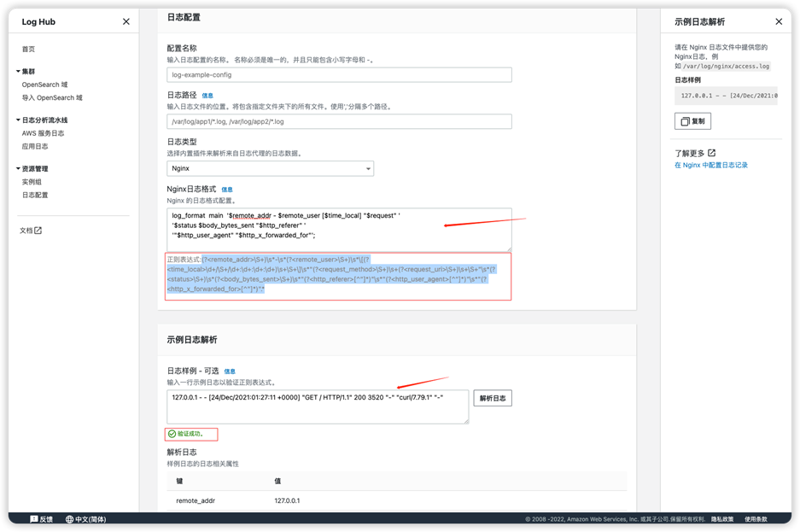Focus the 配置名称 input field
Viewport: 800px width, 532px height.
click(x=339, y=75)
